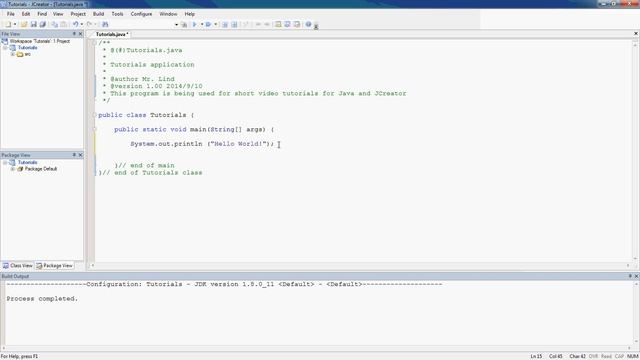
Task: Click the New file toolbar icon
Action: click(x=8, y=24)
